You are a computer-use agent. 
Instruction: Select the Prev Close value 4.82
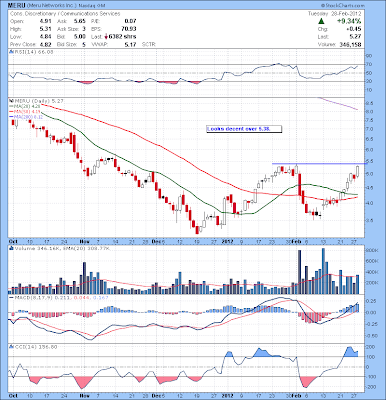tap(46, 44)
